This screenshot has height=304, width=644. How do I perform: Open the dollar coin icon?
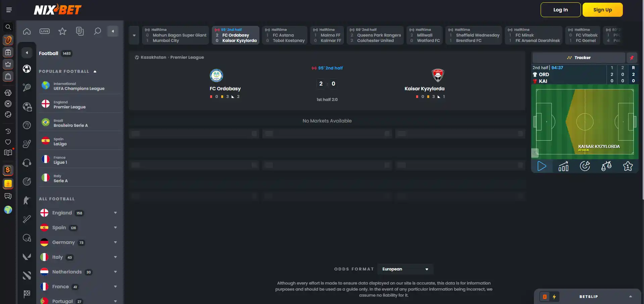point(8,170)
